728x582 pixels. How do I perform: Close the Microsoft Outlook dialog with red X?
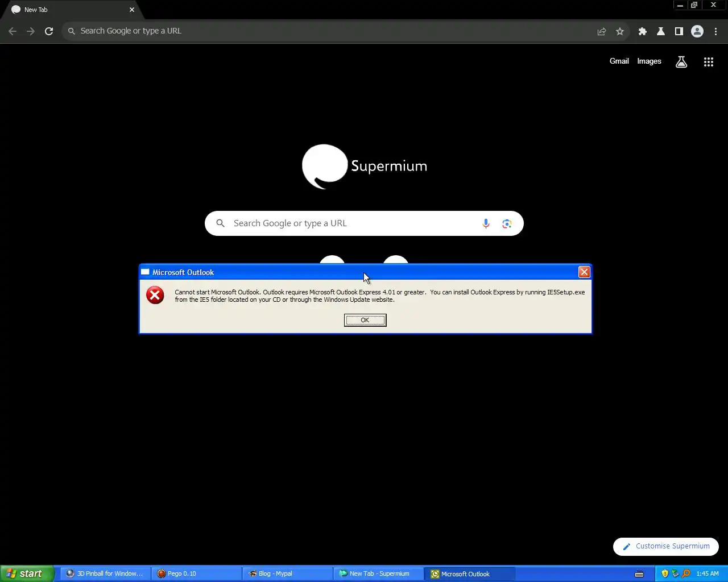click(x=584, y=272)
